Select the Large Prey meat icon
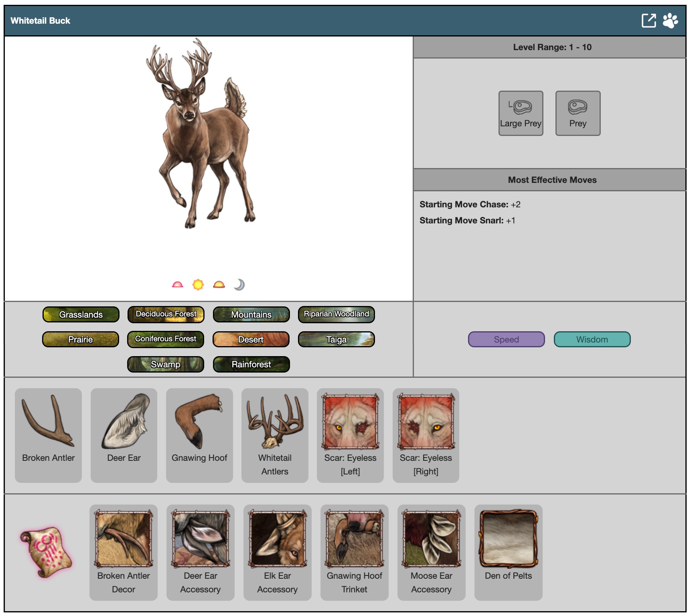The height and width of the screenshot is (616, 691). (x=521, y=113)
